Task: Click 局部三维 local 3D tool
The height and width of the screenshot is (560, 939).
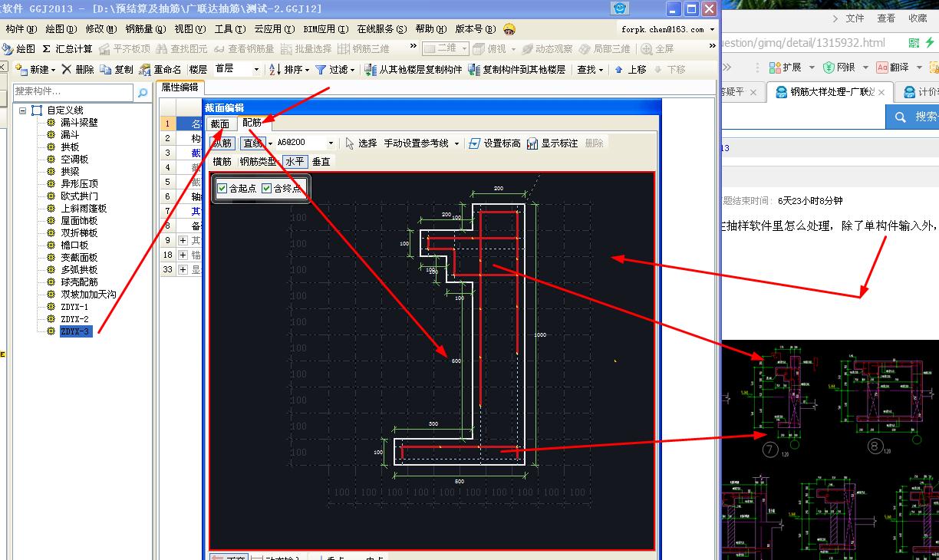Action: 605,48
